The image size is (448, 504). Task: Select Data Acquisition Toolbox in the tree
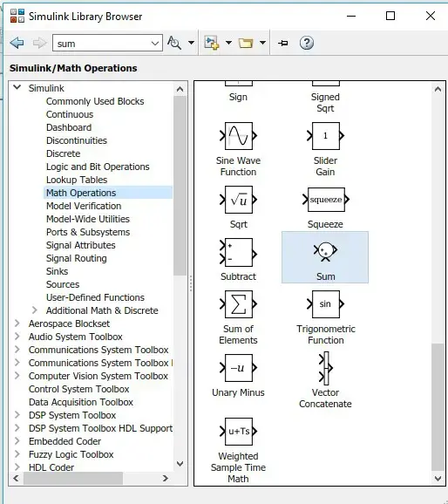[81, 402]
